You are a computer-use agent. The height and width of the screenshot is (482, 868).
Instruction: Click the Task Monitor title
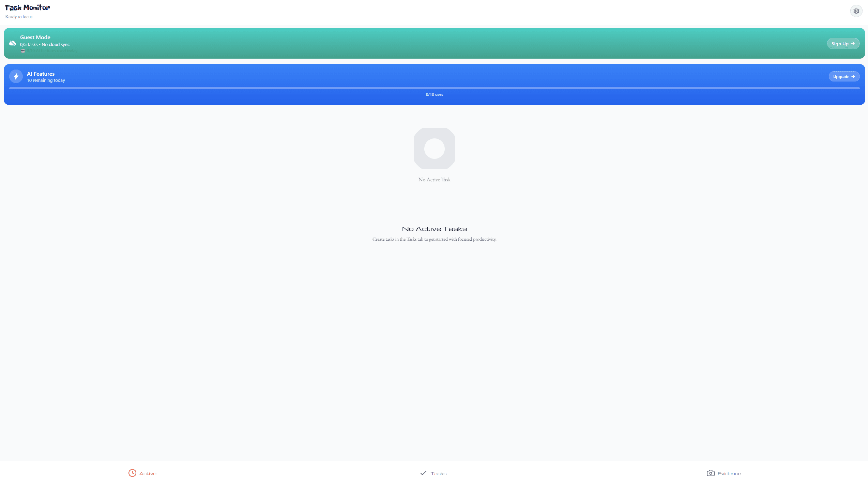(x=27, y=7)
